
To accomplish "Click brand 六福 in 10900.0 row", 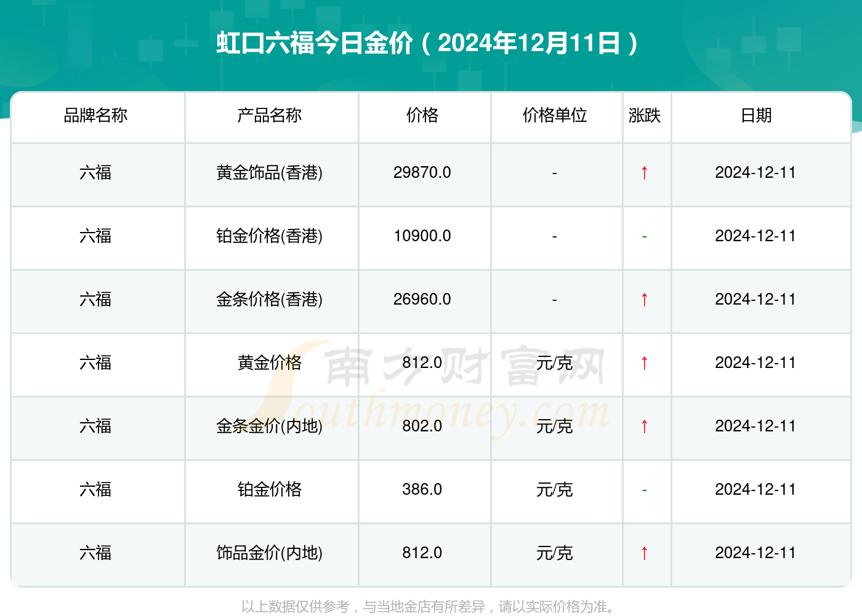I will coord(95,236).
